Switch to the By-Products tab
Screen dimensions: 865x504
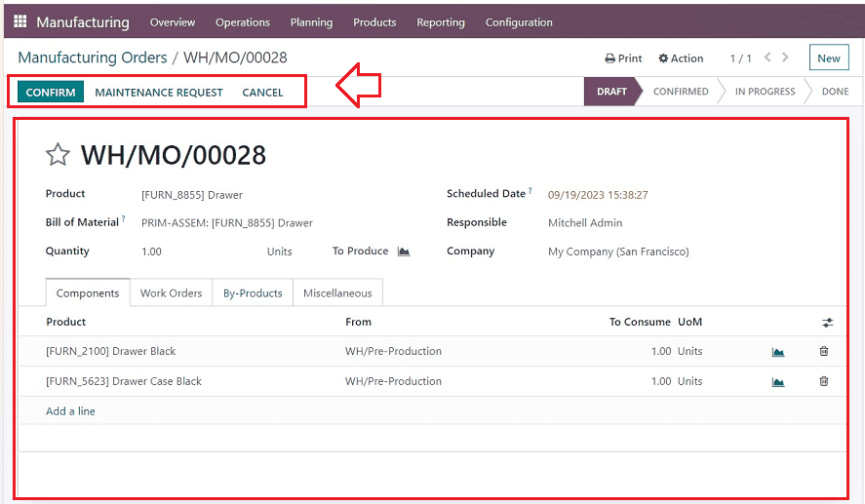coord(253,292)
